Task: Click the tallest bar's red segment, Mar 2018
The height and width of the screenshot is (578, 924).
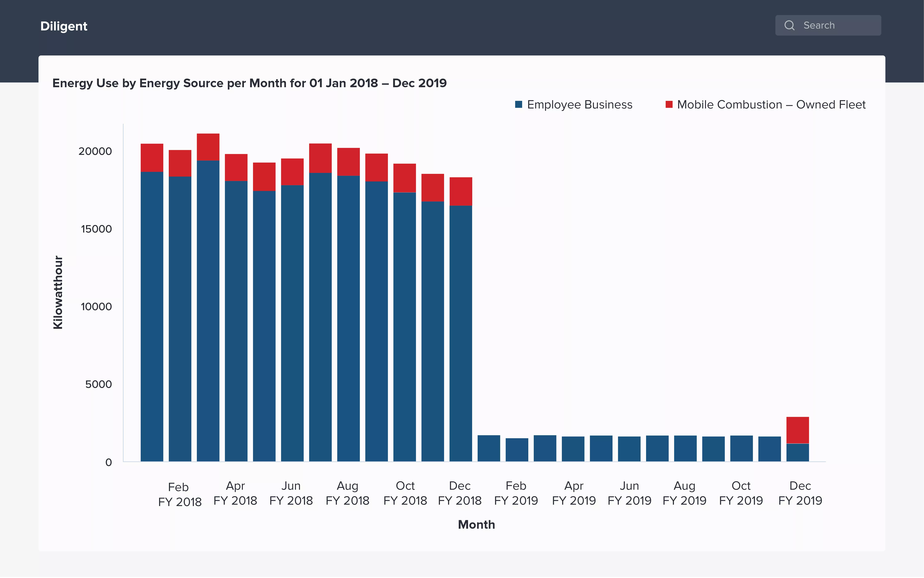Action: pyautogui.click(x=208, y=147)
